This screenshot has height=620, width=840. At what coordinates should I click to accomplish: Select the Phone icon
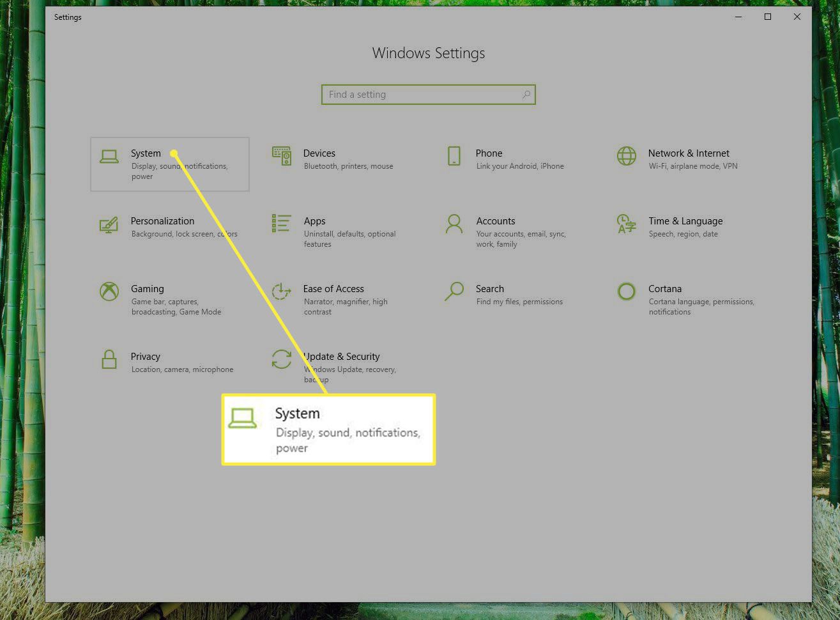click(454, 156)
